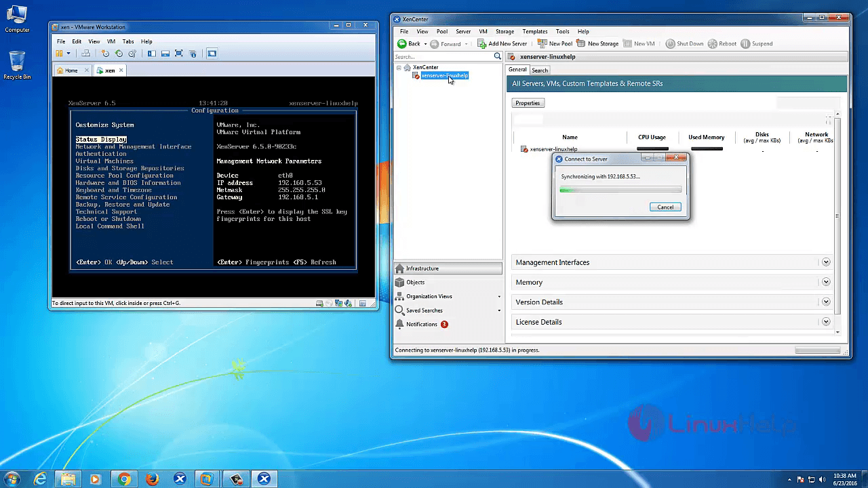This screenshot has width=868, height=488.
Task: Open the XenCenter Server menu
Action: pyautogui.click(x=463, y=31)
